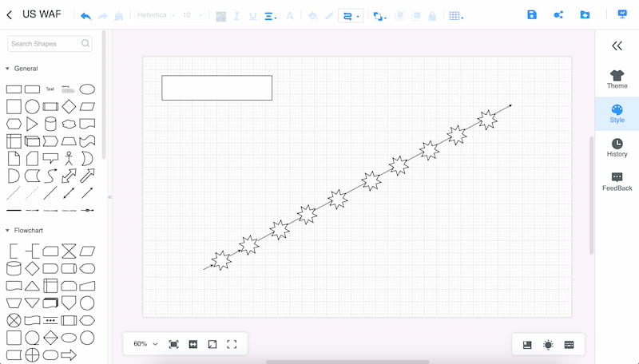
Task: Select the cloud shape in General
Action: [x=69, y=124]
